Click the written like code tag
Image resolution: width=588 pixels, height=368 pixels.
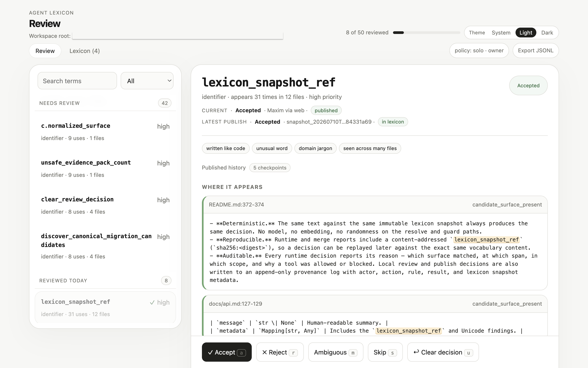[x=225, y=148]
